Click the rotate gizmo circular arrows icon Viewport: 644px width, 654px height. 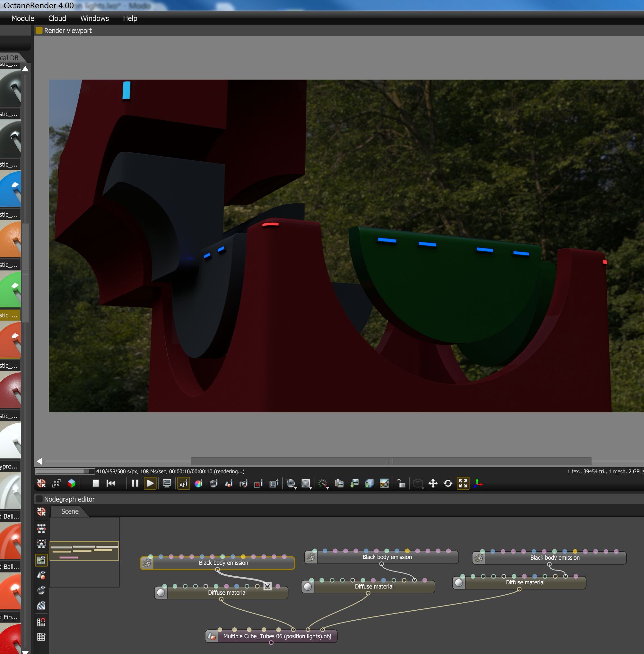click(448, 484)
